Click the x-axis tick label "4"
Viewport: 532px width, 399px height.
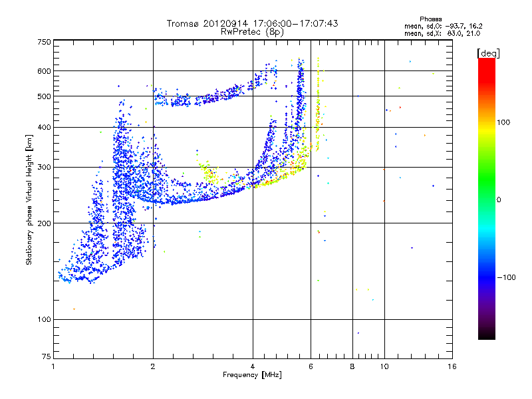pos(253,366)
